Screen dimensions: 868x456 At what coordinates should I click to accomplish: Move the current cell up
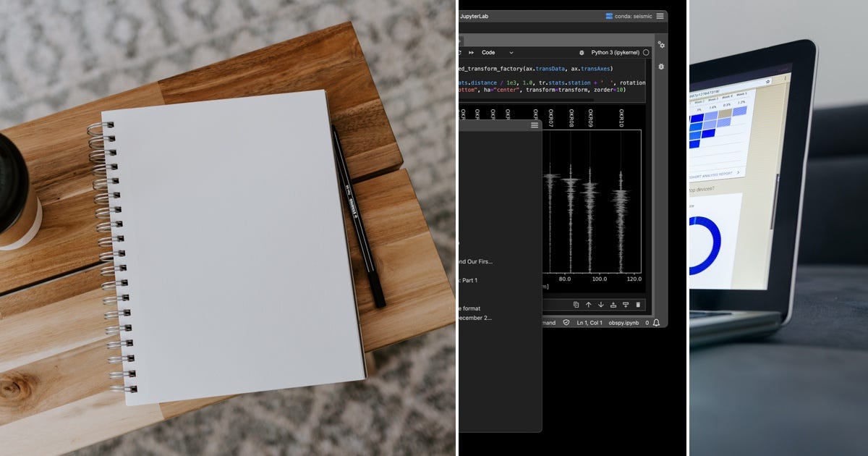pos(589,305)
